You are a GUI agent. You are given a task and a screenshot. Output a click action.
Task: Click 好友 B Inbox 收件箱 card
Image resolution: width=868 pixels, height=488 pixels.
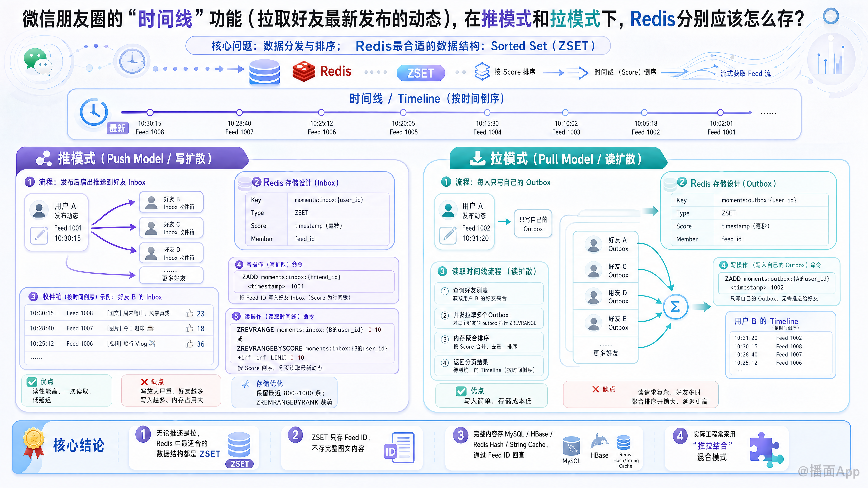171,202
